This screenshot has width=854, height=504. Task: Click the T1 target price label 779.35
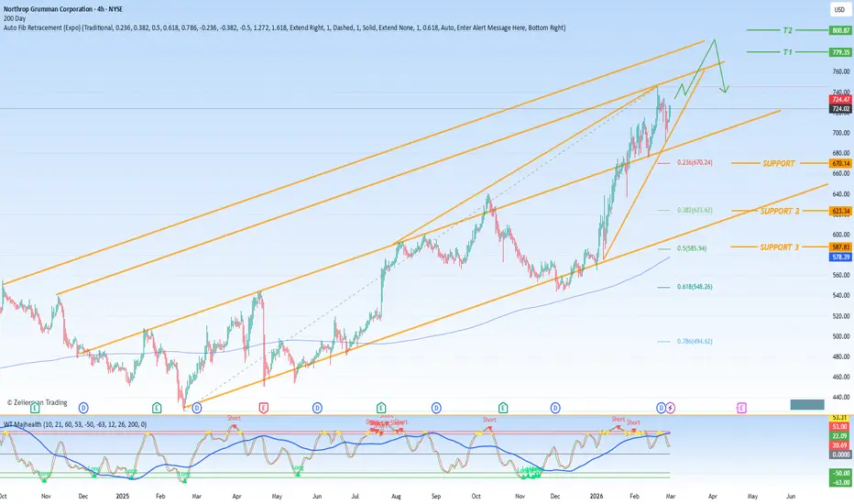(x=840, y=52)
